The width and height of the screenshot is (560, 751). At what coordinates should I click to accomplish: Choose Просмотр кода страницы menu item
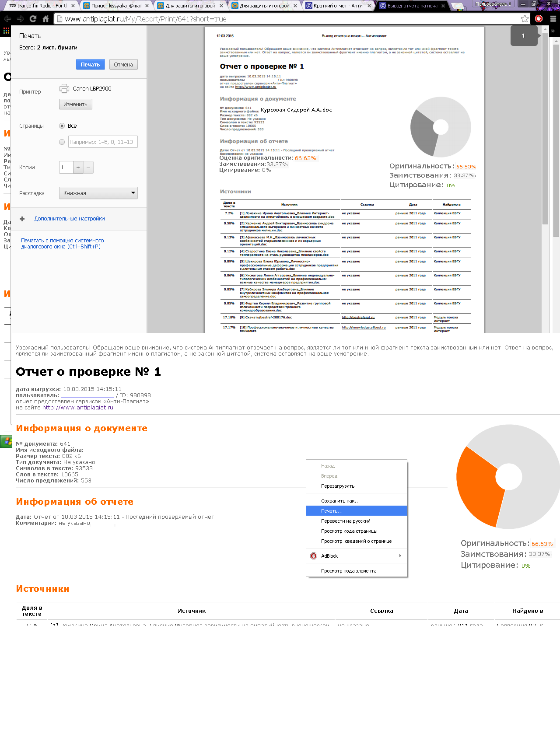click(x=357, y=531)
